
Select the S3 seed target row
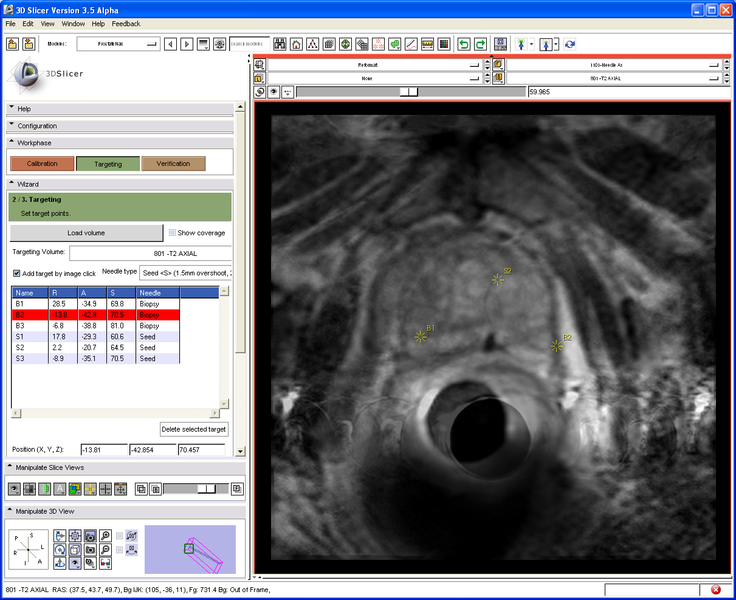coord(95,359)
